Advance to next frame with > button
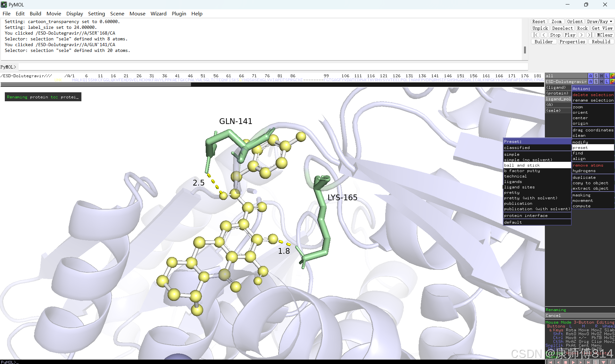The image size is (615, 364). click(582, 35)
